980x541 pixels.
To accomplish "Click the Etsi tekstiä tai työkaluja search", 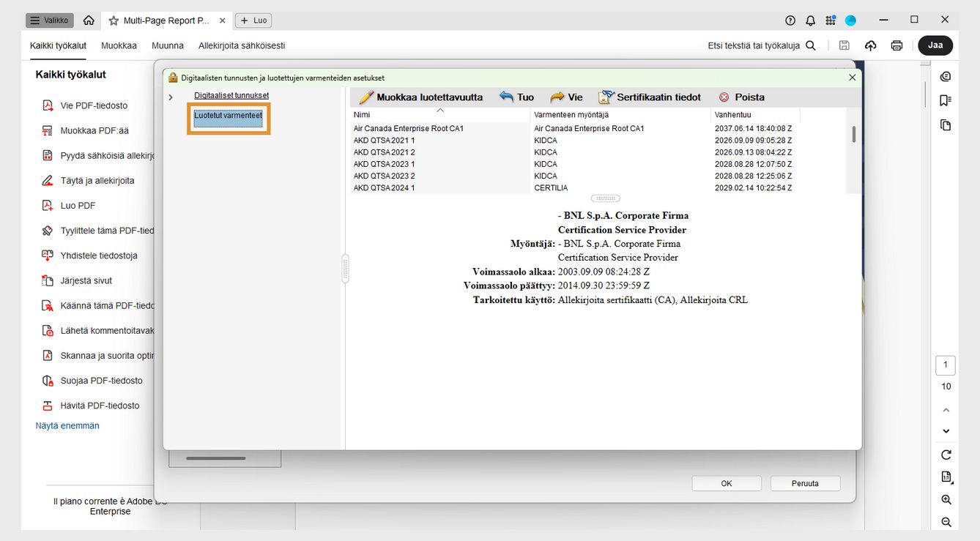I will [762, 45].
